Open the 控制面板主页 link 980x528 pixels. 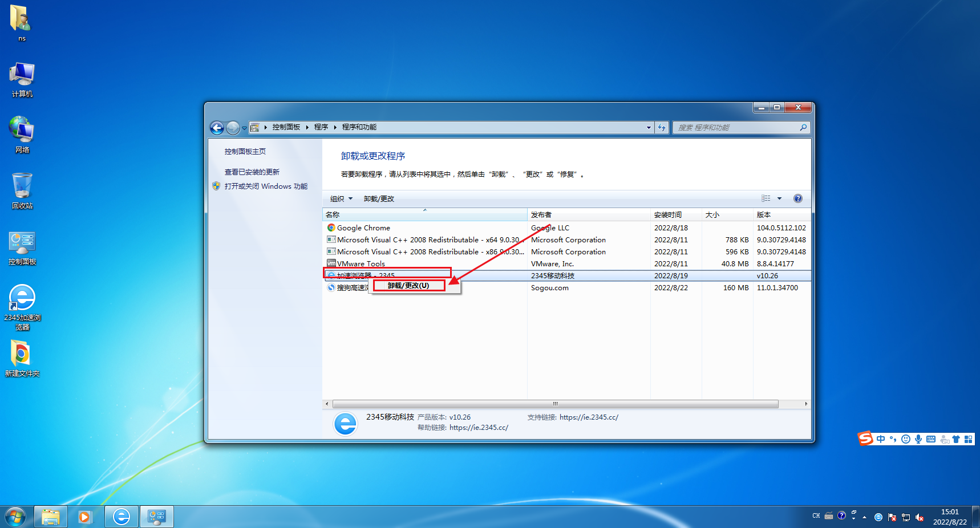click(245, 152)
